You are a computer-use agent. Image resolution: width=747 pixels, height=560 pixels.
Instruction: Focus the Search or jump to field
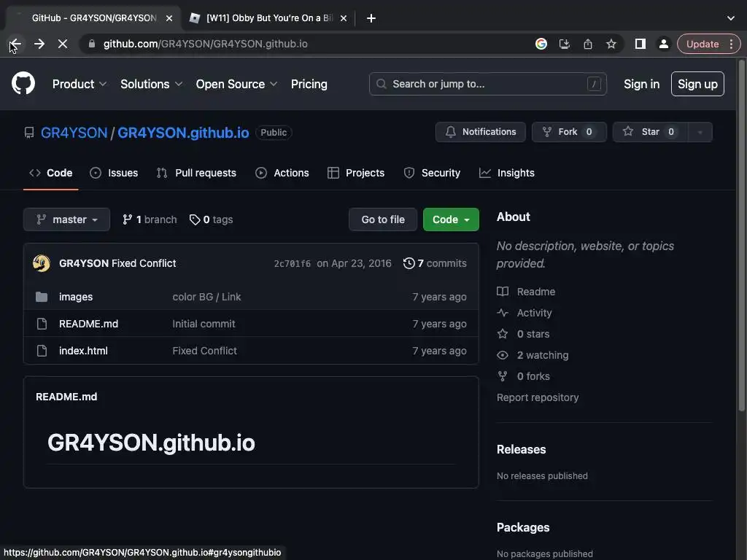pyautogui.click(x=488, y=84)
